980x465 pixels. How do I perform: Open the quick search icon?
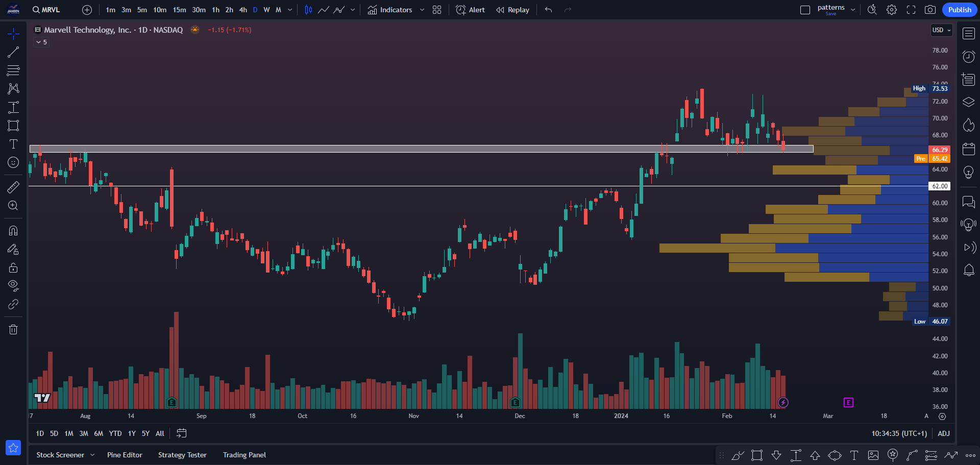click(872, 10)
